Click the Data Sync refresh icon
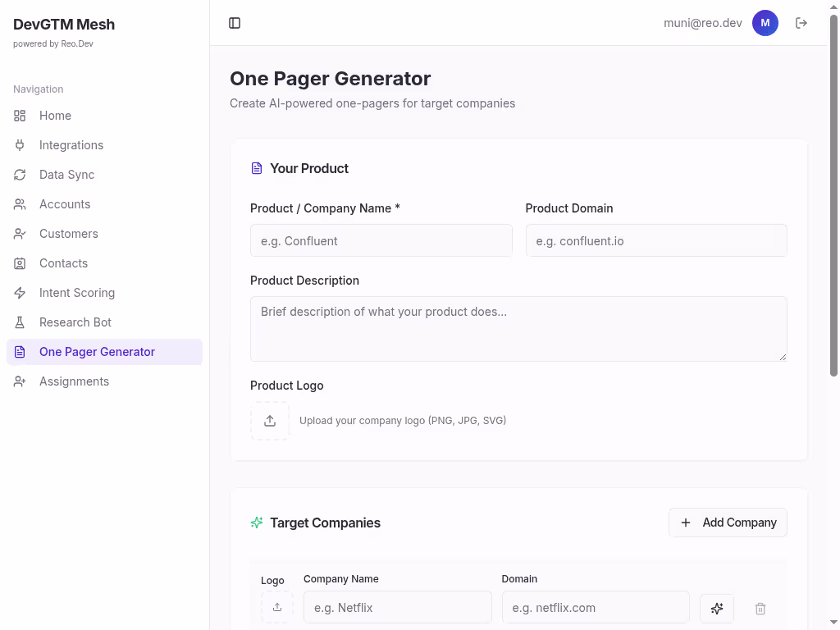The width and height of the screenshot is (840, 630). click(19, 174)
